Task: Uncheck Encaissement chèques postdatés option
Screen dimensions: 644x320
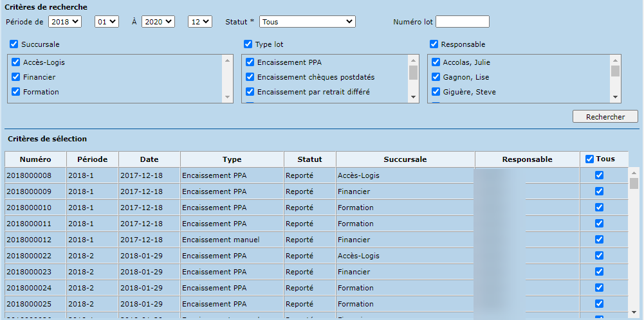Action: (x=250, y=77)
